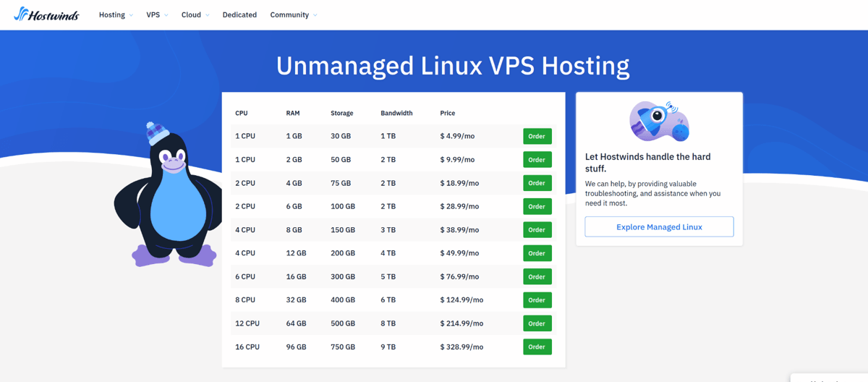868x382 pixels.
Task: Click the Hostwinds logo
Action: tap(46, 14)
